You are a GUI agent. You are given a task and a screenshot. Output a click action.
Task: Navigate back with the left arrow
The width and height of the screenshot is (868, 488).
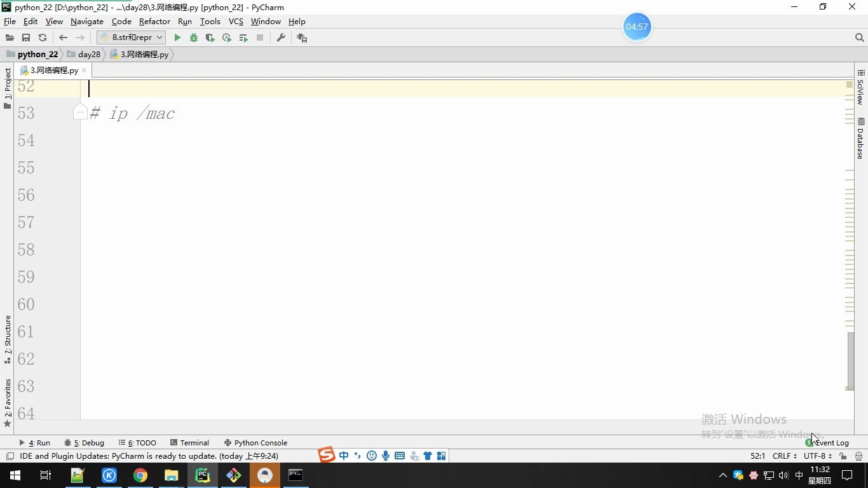pyautogui.click(x=63, y=37)
